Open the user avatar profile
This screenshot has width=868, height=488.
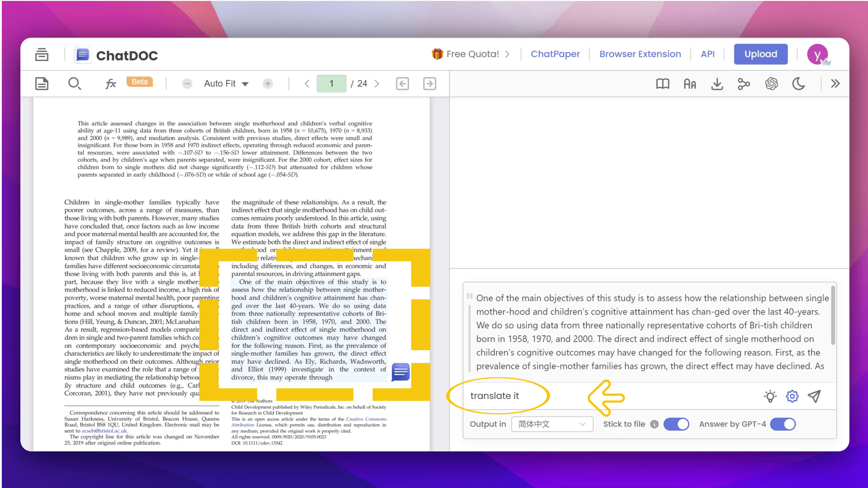(817, 55)
